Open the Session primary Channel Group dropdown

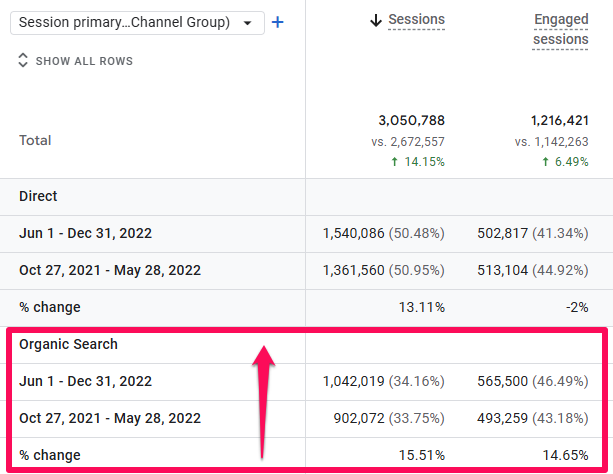coord(130,22)
